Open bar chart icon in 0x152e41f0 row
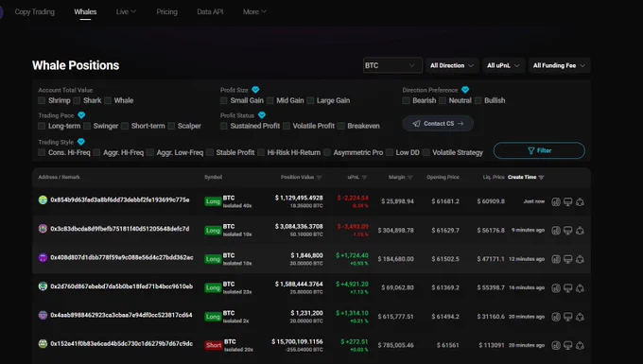 tap(556, 345)
